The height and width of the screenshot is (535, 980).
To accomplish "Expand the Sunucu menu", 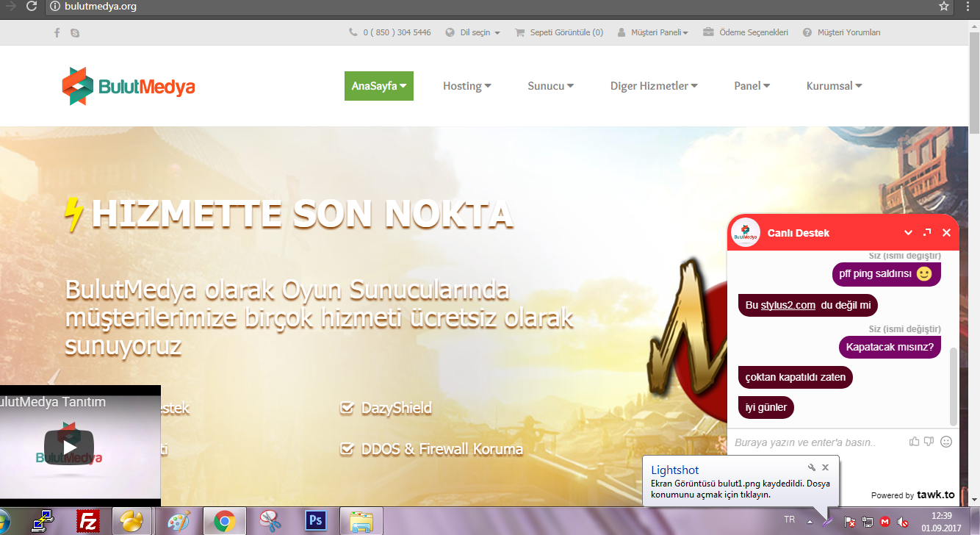I will pos(551,86).
